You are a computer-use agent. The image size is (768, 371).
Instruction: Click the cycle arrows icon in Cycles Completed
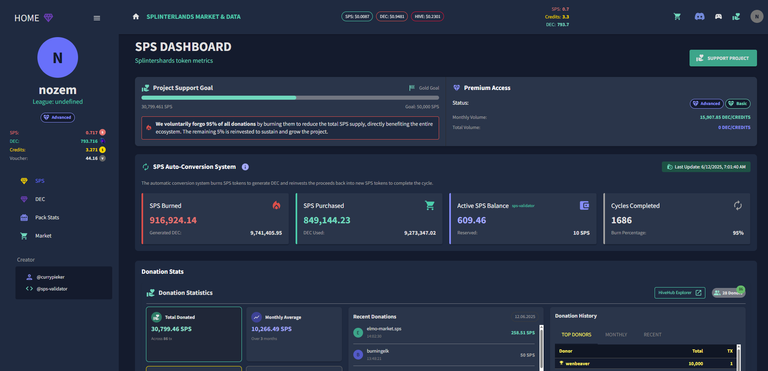(738, 206)
